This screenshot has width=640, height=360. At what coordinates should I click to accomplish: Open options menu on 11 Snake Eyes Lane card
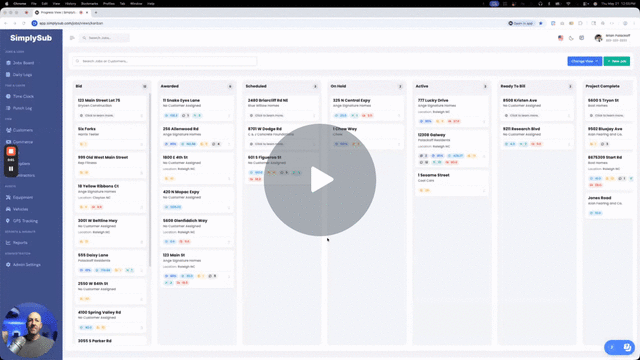click(x=229, y=116)
